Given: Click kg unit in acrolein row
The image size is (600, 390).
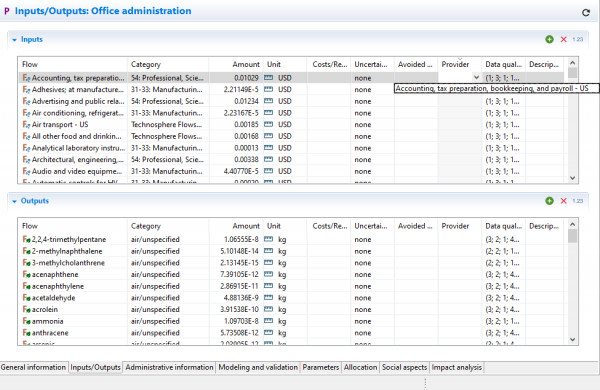Looking at the screenshot, I should click(x=282, y=309).
